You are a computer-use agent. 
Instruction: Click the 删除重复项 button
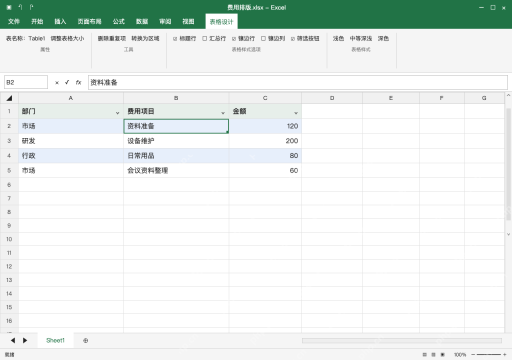point(112,38)
